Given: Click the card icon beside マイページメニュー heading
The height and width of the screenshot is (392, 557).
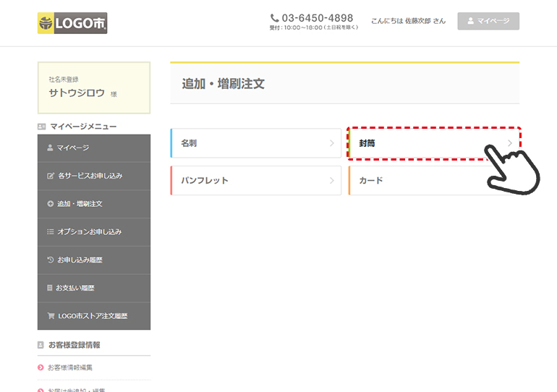Looking at the screenshot, I should pyautogui.click(x=41, y=127).
